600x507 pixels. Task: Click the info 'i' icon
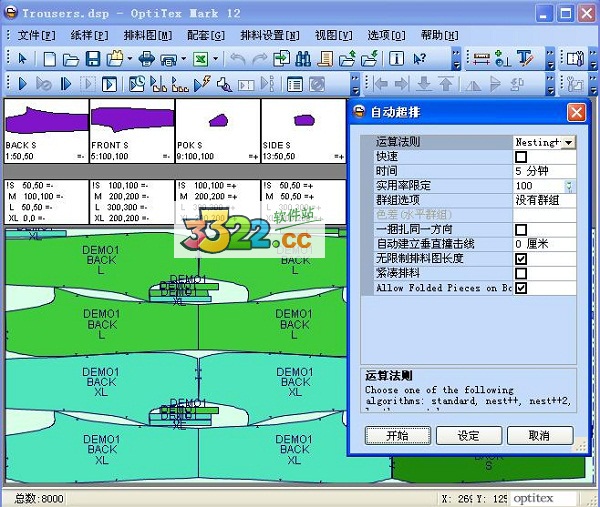pos(396,59)
